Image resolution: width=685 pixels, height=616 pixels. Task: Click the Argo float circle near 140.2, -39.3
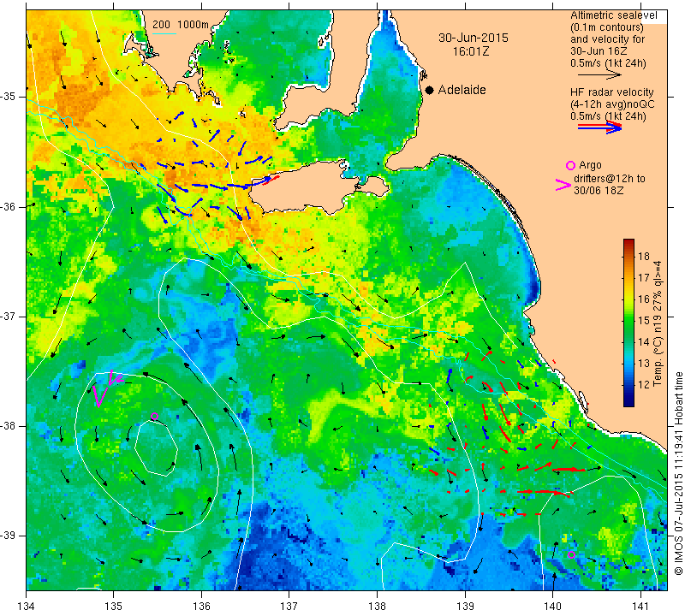click(571, 555)
